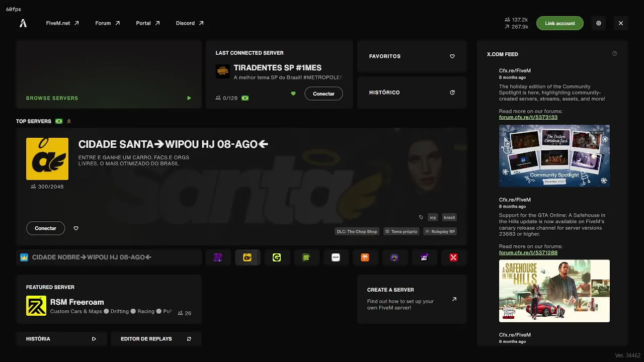Connect to the last connected server
Image resolution: width=644 pixels, height=362 pixels.
[x=324, y=94]
